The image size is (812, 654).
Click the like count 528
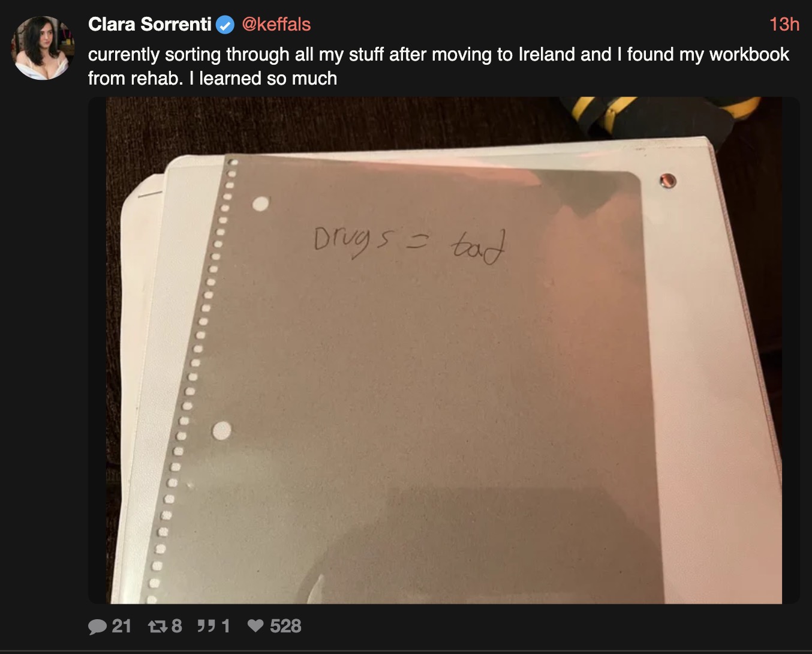[x=285, y=626]
